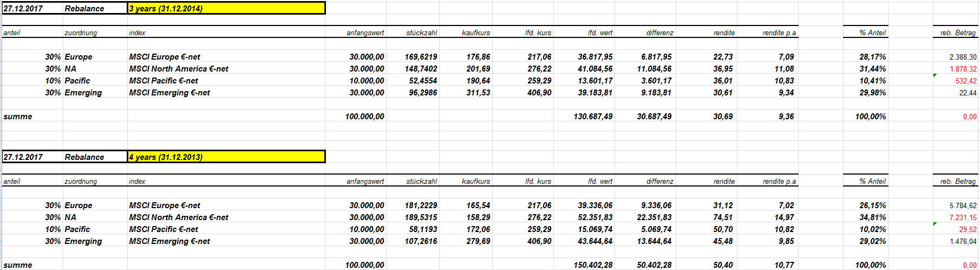Select summe total 150.402,28

pyautogui.click(x=593, y=265)
